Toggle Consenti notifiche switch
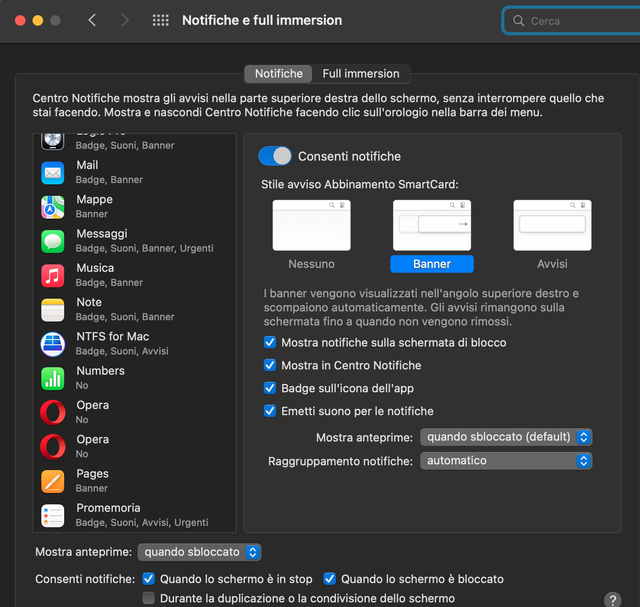This screenshot has width=640, height=607. 275,156
